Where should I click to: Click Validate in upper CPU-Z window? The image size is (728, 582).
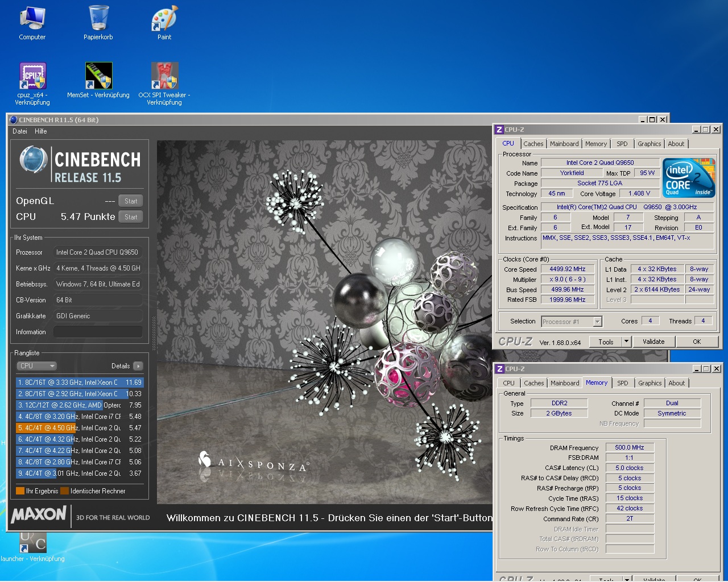pyautogui.click(x=653, y=342)
